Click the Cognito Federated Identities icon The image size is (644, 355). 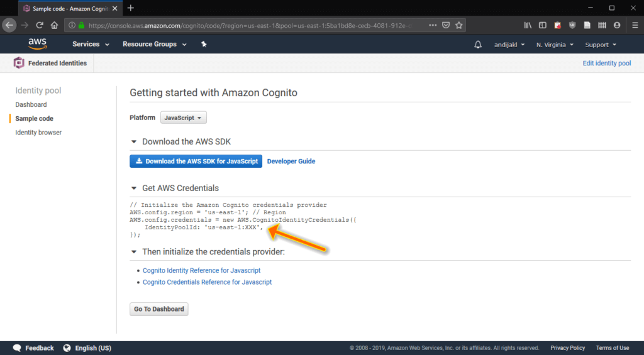pos(19,63)
